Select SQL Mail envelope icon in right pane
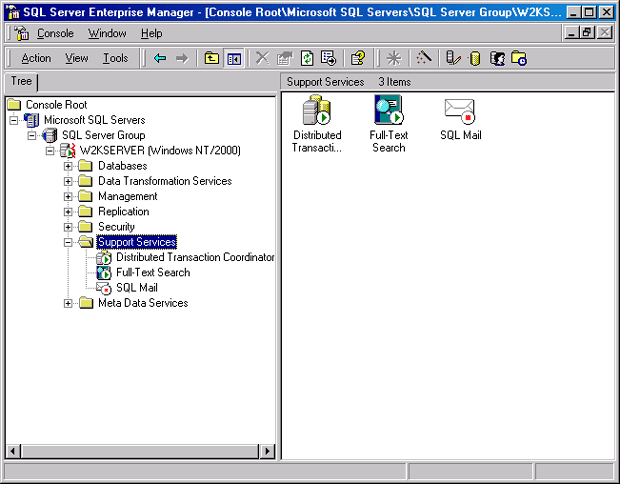The height and width of the screenshot is (484, 620). 460,111
